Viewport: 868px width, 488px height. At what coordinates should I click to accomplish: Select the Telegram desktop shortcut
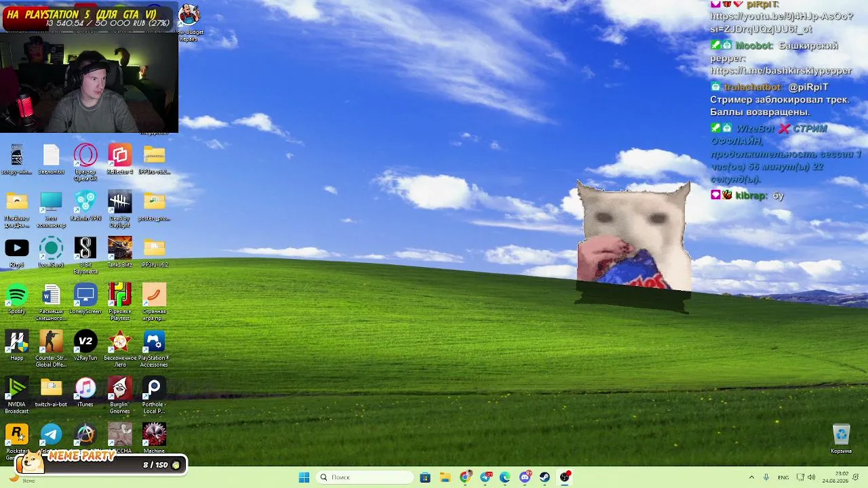click(x=51, y=437)
